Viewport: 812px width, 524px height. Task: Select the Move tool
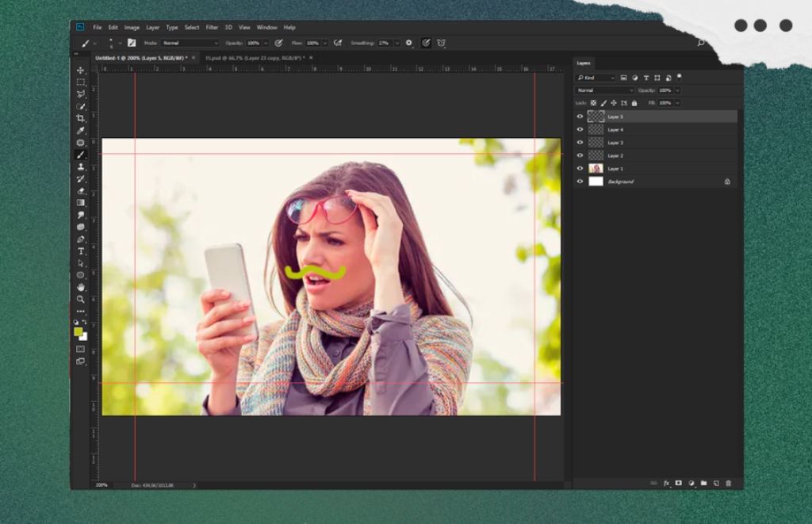point(80,71)
